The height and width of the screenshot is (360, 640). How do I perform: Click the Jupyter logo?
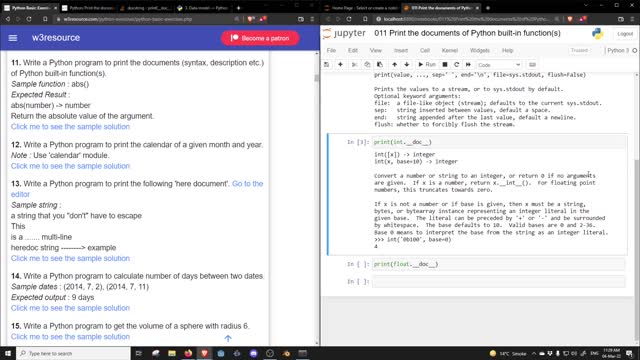[344, 33]
